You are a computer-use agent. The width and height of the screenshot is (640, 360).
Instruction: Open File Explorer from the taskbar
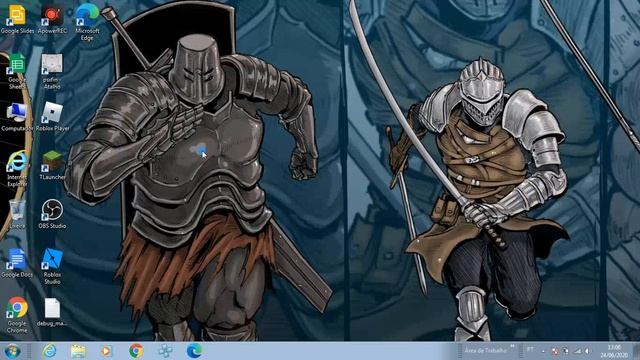(78, 351)
